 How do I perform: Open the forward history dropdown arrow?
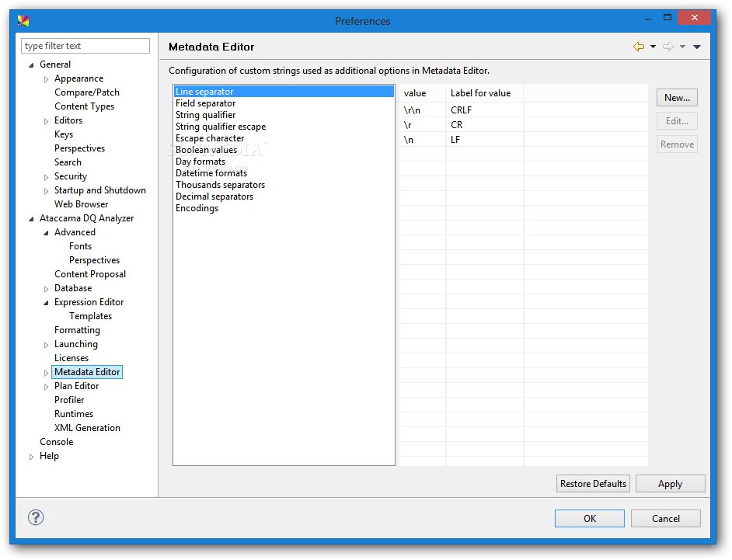coord(682,47)
